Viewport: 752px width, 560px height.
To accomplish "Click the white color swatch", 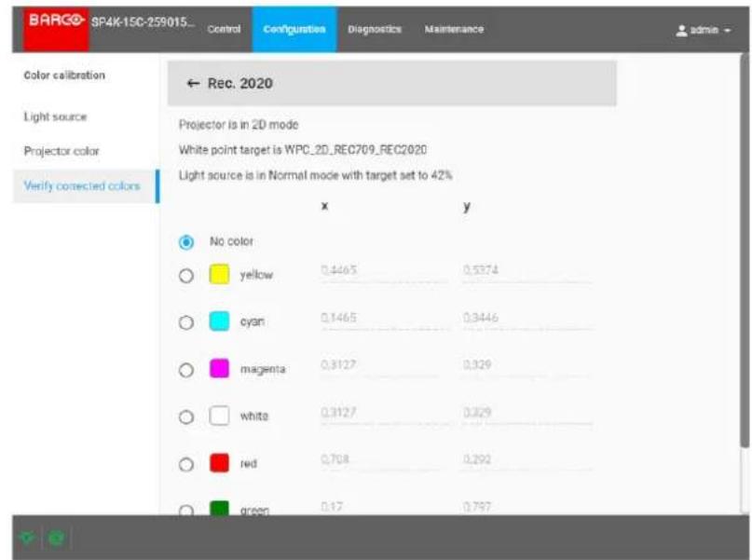I will [x=219, y=416].
